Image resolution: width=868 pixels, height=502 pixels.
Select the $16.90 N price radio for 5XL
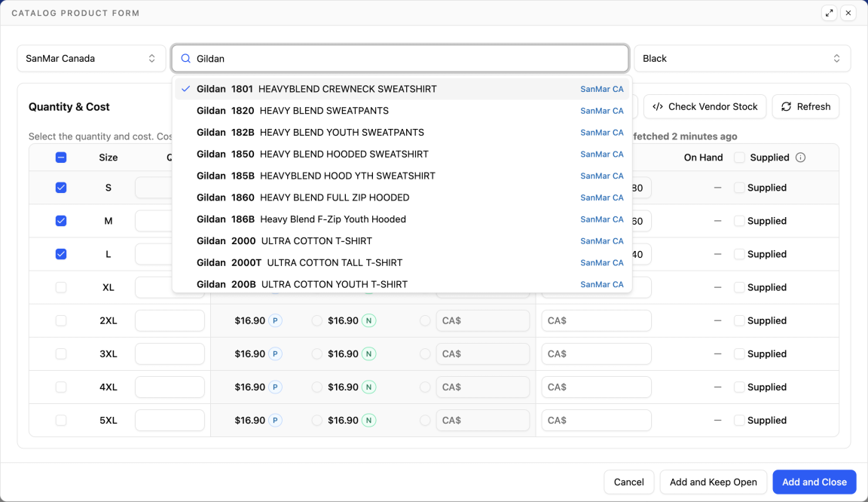(x=316, y=420)
